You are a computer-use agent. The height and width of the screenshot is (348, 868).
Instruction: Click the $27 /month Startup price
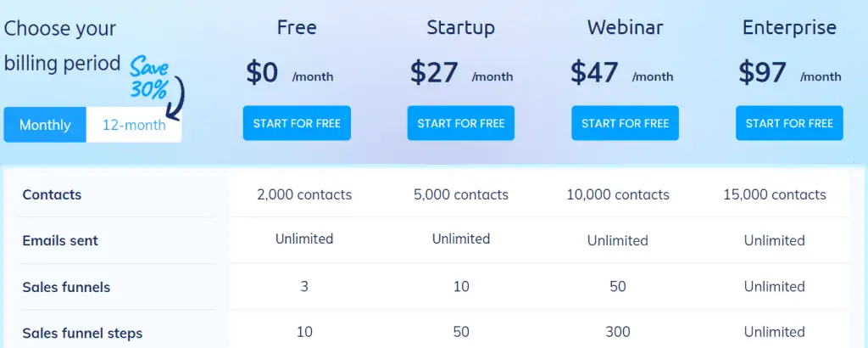click(x=461, y=73)
